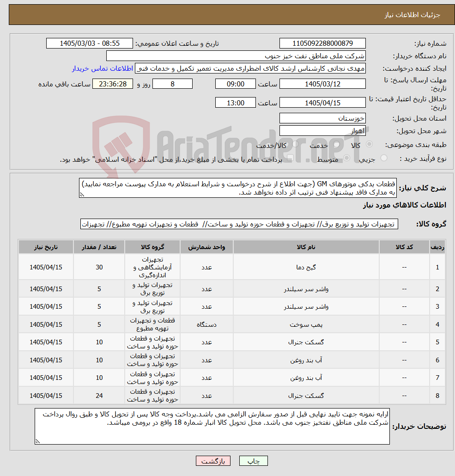Click group قطعات و تجهیزات تهویه مطبوع cell
Viewport: 455px width, 476px height.
152,324
